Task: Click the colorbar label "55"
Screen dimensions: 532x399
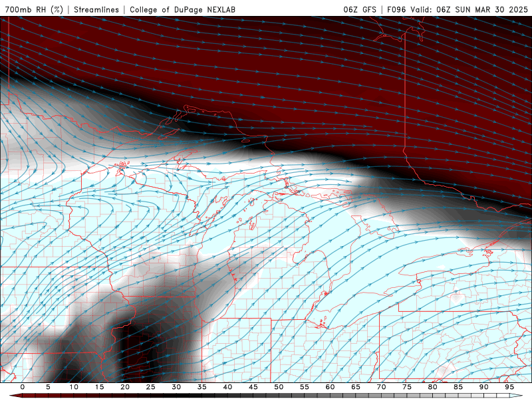Action: (305, 387)
